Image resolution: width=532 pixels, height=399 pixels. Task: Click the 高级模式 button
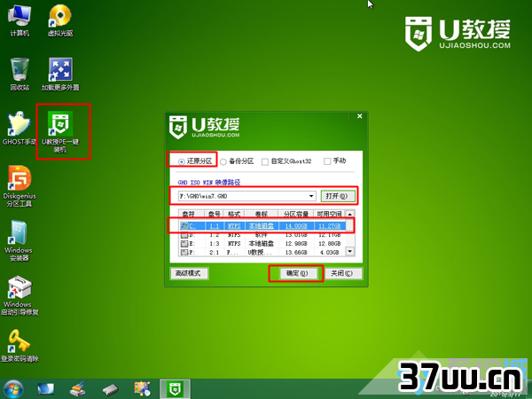[189, 273]
